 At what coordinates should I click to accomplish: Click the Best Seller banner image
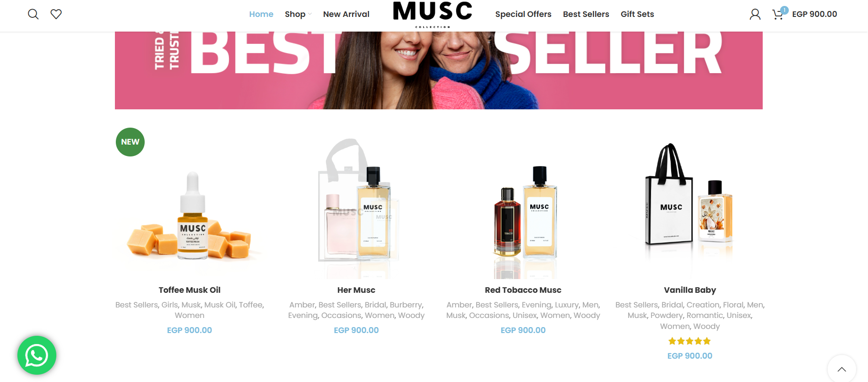pos(439,70)
